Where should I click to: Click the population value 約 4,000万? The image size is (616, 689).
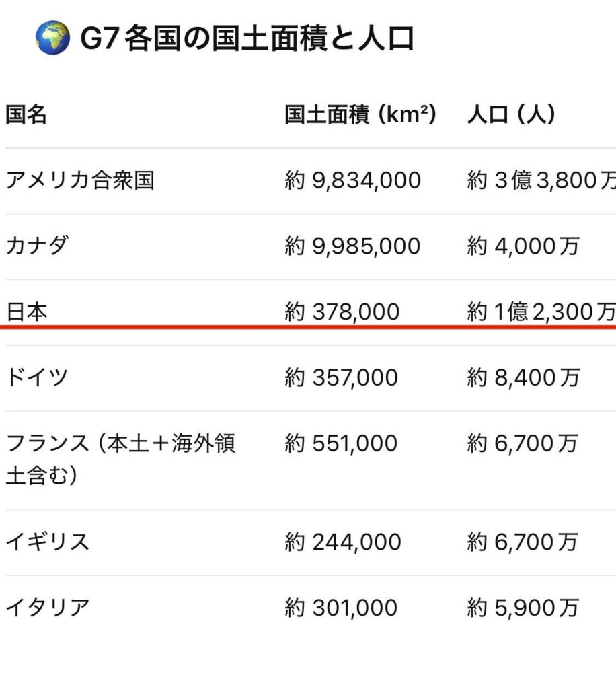click(523, 246)
